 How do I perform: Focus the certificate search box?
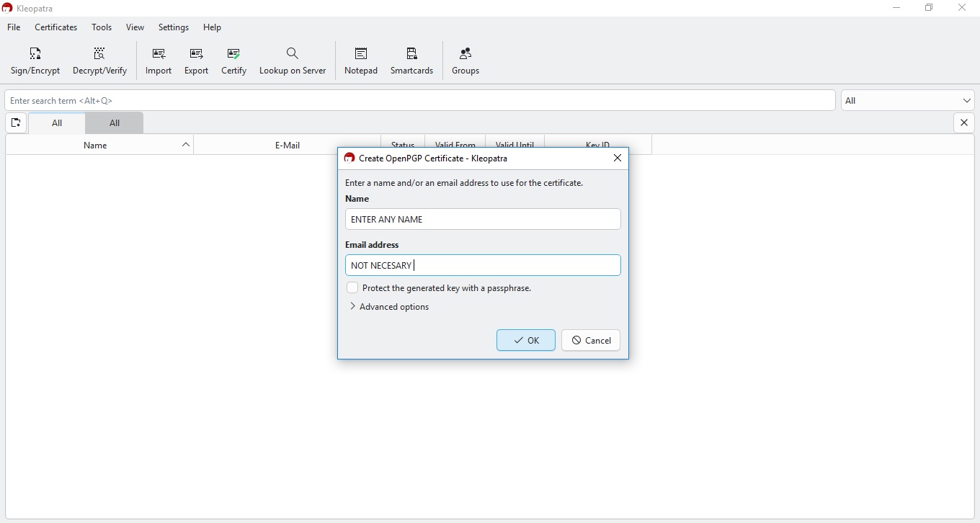[420, 101]
